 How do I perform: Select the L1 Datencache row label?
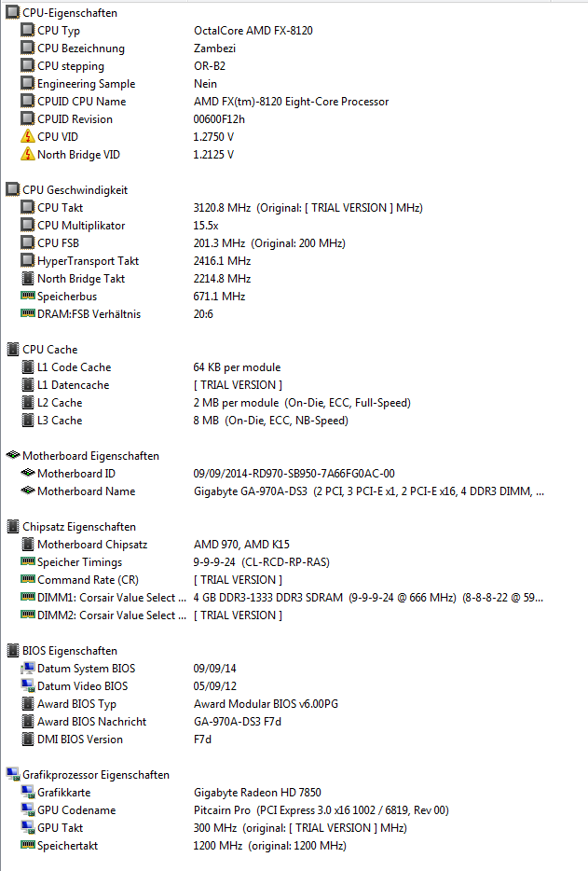click(74, 385)
